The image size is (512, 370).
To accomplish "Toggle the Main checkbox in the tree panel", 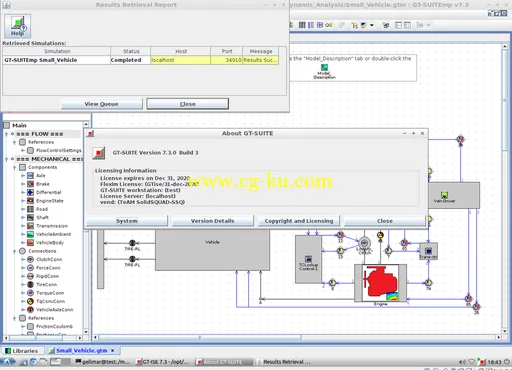I will tap(7, 125).
